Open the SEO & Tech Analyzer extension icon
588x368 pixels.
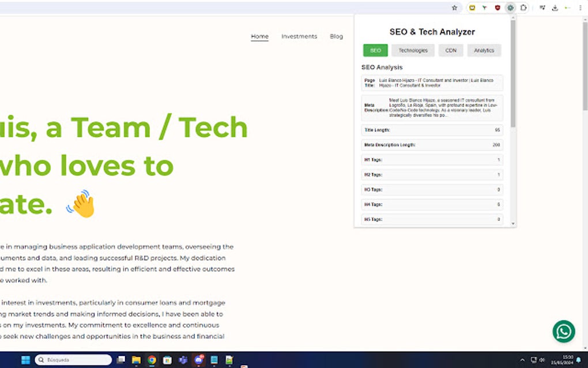510,7
